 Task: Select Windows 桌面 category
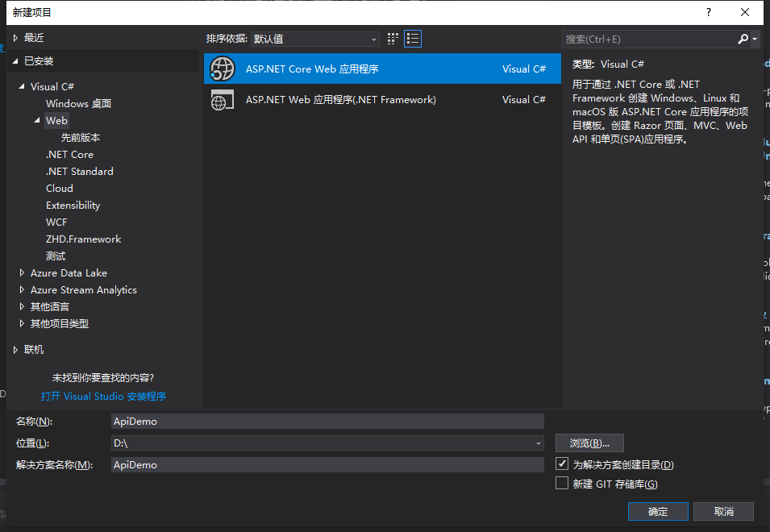point(78,103)
